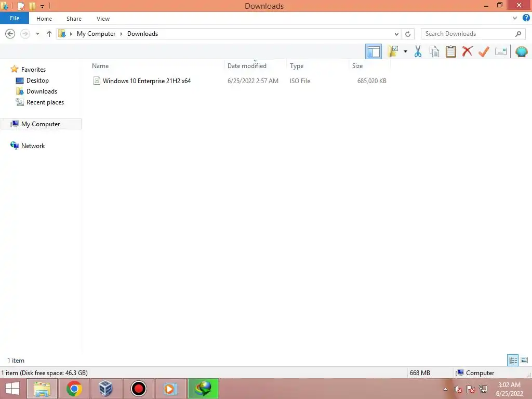The height and width of the screenshot is (399, 532).
Task: Click the blue shell icon in toolbar
Action: 521,51
